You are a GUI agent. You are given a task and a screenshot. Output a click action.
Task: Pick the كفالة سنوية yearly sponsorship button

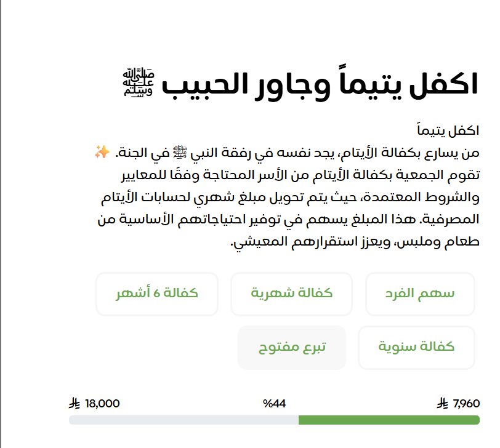[416, 347]
